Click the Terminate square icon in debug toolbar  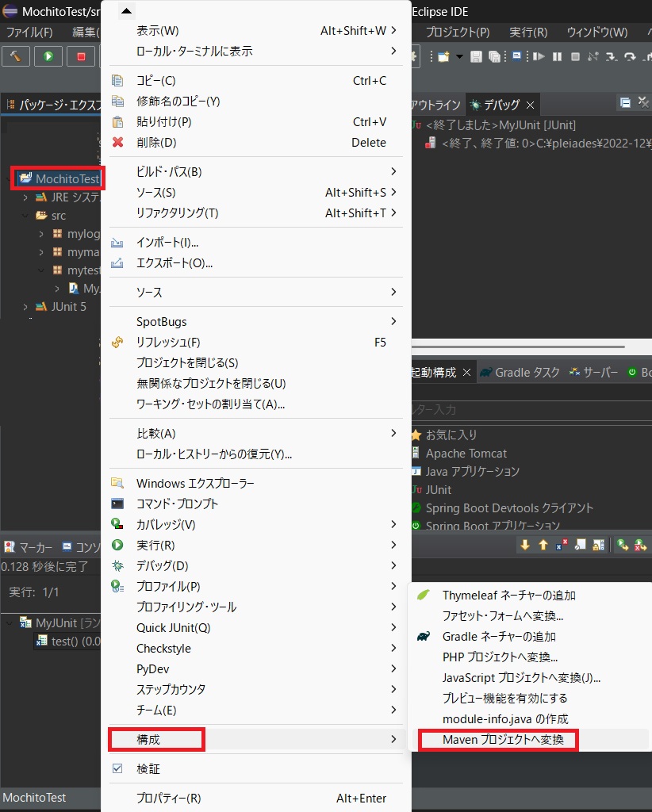pyautogui.click(x=575, y=56)
